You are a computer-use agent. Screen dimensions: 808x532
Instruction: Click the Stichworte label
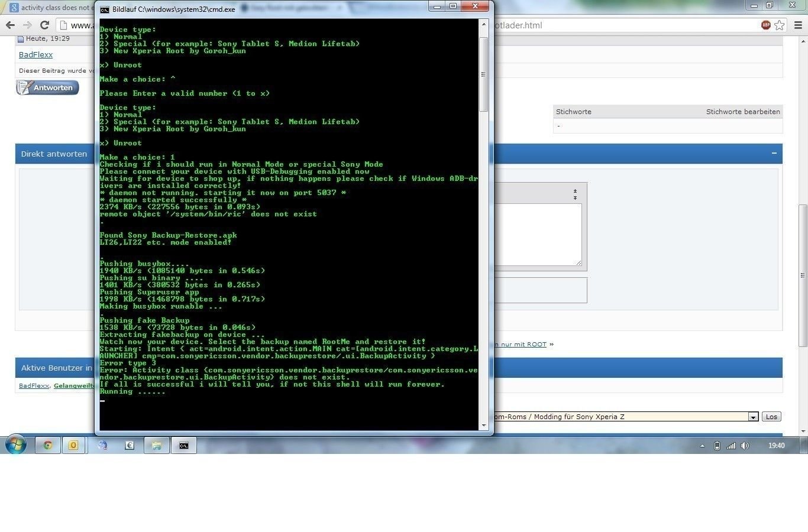coord(573,111)
